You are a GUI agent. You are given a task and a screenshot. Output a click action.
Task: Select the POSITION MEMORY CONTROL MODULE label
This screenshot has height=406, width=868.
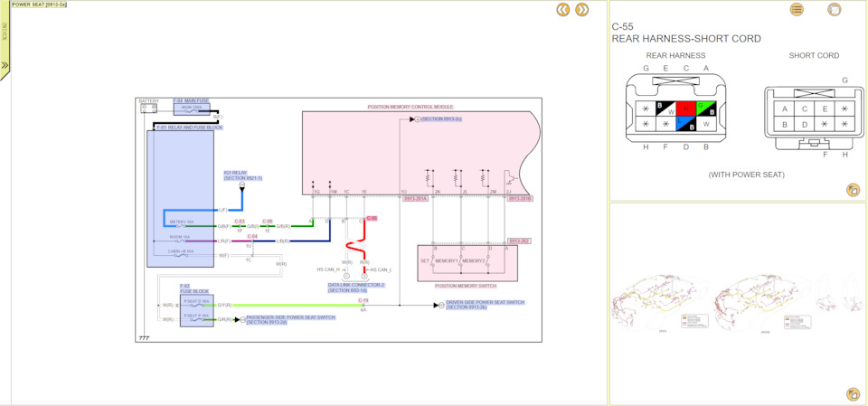click(x=410, y=107)
